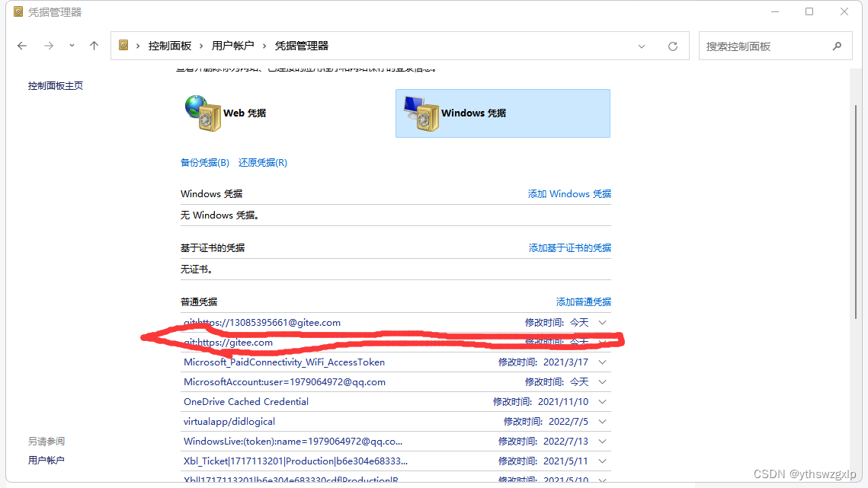Image resolution: width=868 pixels, height=488 pixels.
Task: Expand virtualapp/didlogical row chevron
Action: point(602,422)
